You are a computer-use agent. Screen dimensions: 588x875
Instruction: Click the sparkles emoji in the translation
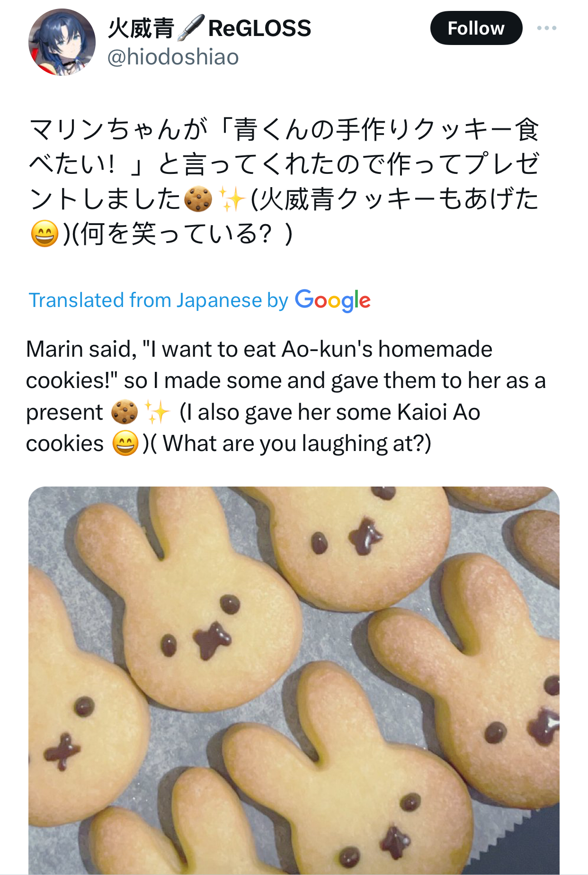pos(157,412)
